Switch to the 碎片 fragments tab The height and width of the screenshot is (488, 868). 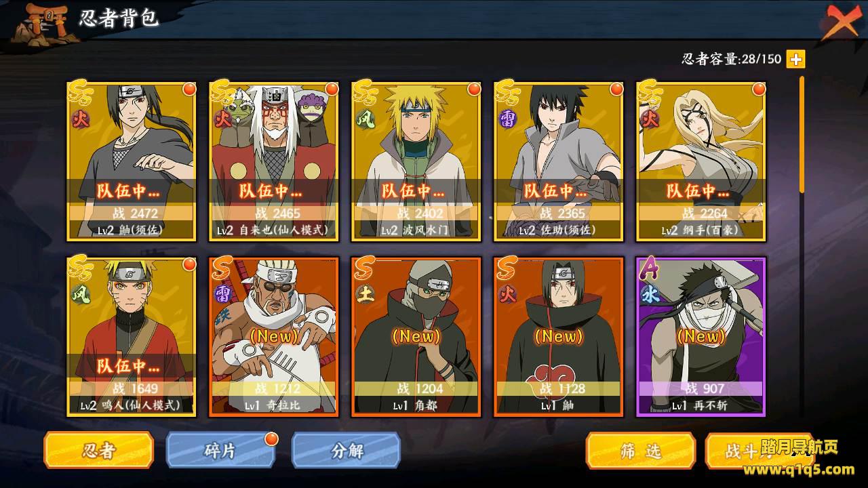220,451
